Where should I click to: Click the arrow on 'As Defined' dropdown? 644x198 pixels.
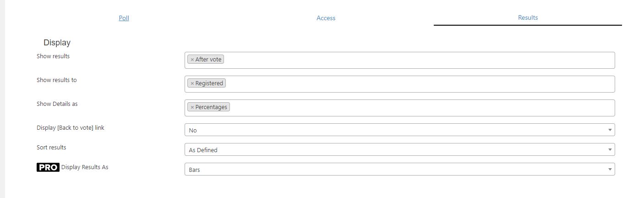(610, 150)
